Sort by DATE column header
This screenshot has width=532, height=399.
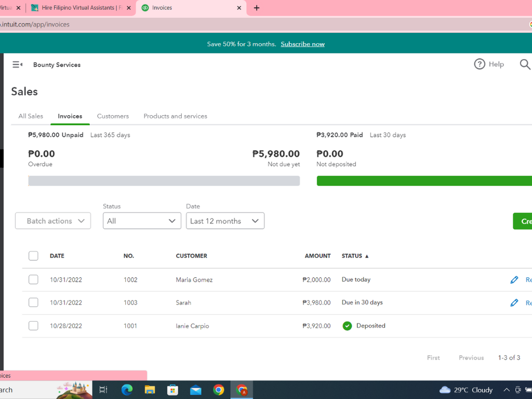point(57,256)
